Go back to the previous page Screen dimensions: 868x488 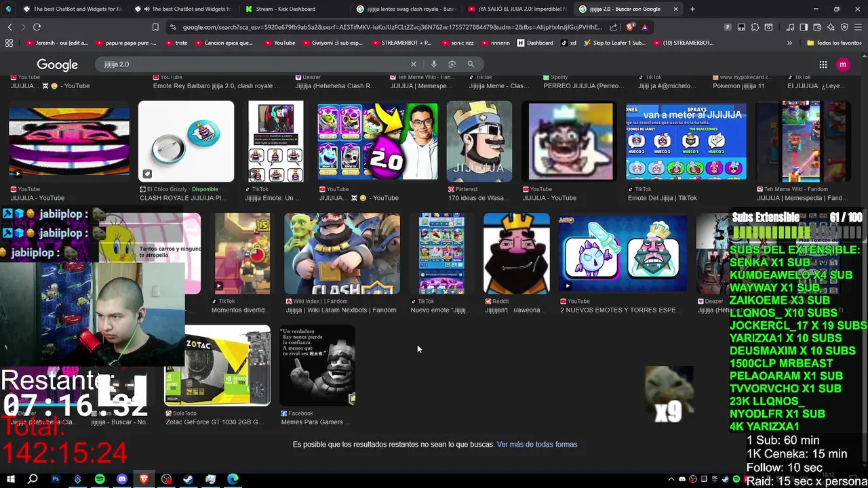pyautogui.click(x=9, y=27)
